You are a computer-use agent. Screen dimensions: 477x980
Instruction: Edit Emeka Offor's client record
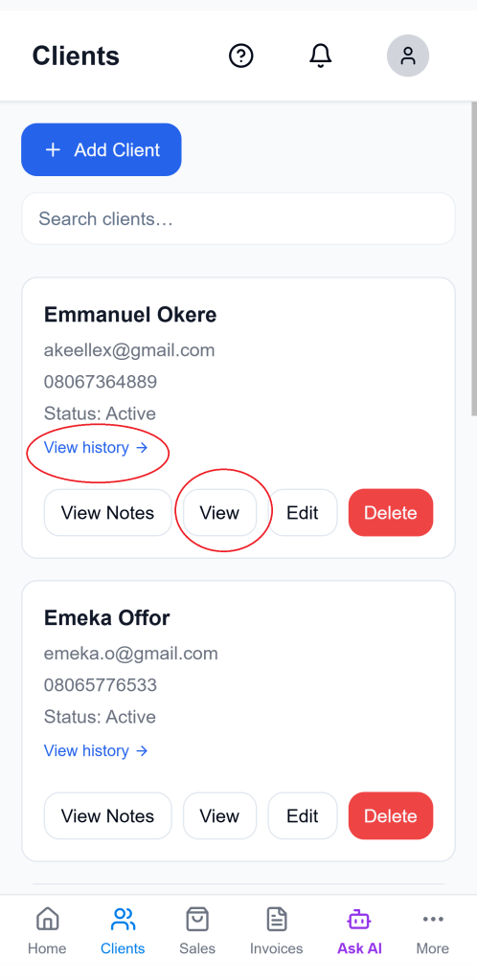click(x=303, y=815)
